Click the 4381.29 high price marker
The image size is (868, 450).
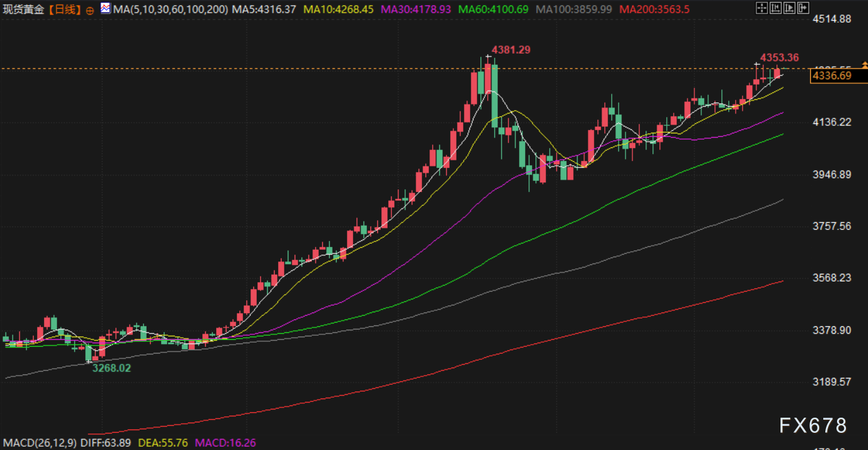510,50
